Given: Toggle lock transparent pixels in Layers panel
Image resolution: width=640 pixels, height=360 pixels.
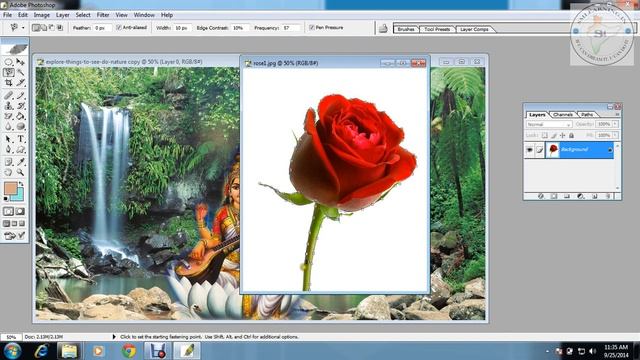Looking at the screenshot, I should point(544,135).
